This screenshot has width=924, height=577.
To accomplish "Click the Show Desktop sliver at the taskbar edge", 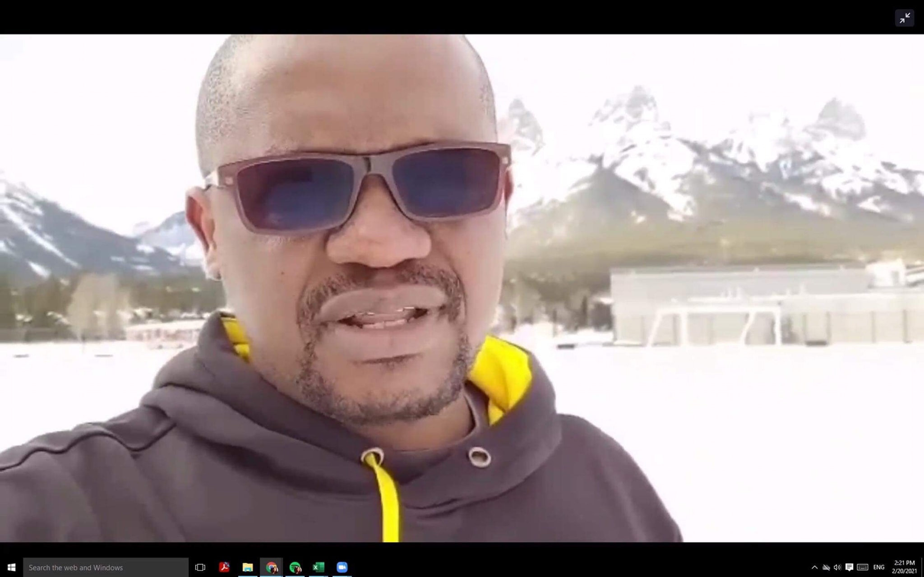I will pos(922,567).
